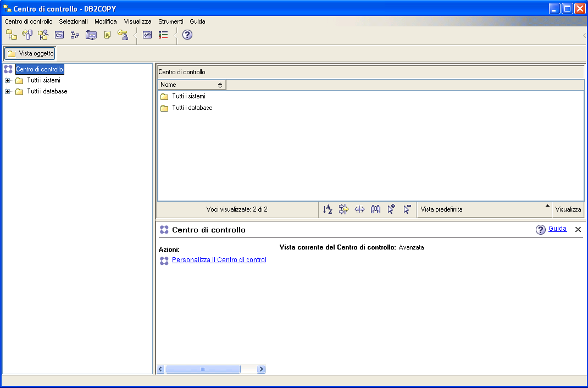
Task: Launch the Command Editor icon
Action: 59,35
